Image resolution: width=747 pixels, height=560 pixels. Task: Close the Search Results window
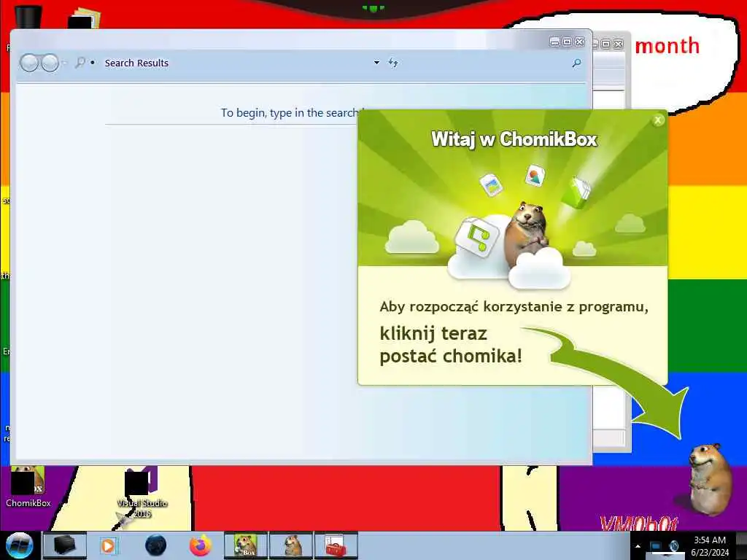580,42
